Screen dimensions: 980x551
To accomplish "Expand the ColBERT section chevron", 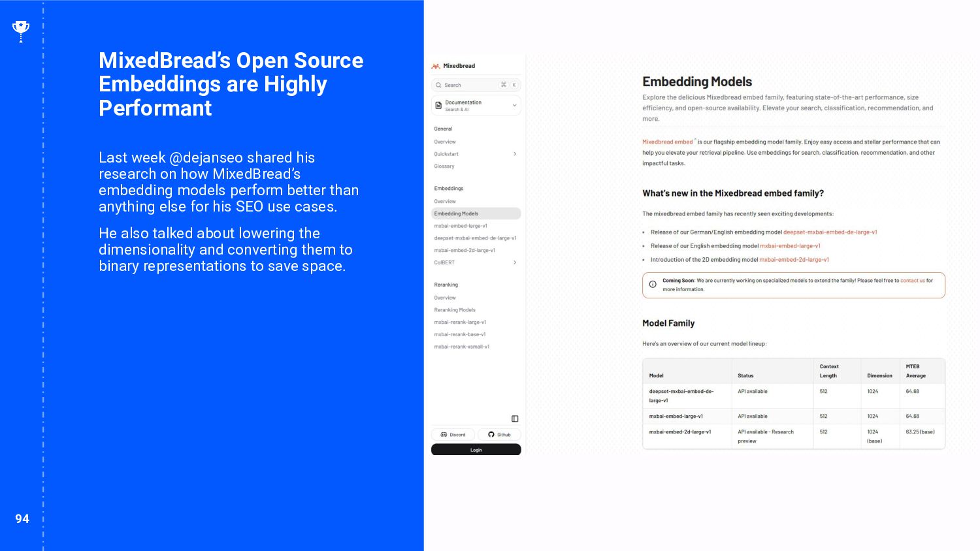I will pyautogui.click(x=515, y=262).
